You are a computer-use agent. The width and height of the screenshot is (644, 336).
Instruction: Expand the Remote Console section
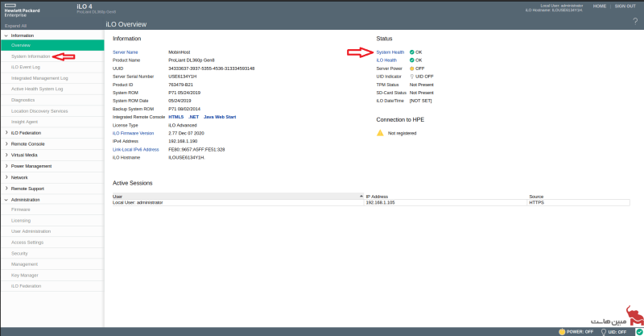click(6, 144)
